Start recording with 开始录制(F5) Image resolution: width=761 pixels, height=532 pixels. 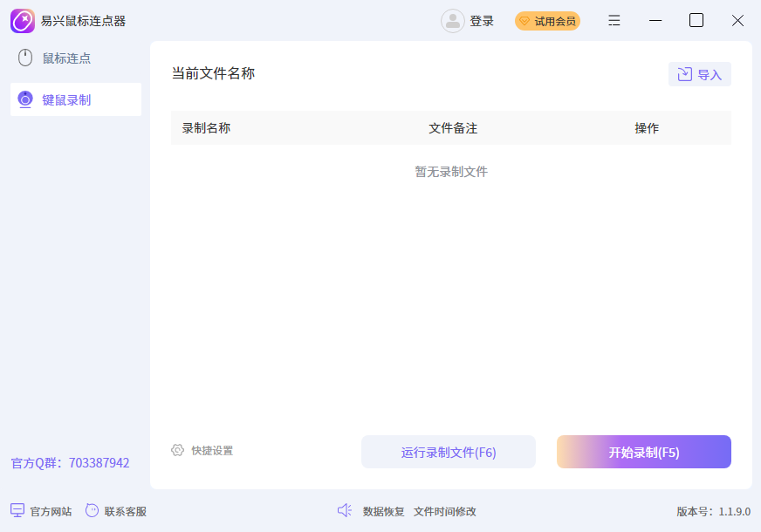[643, 452]
